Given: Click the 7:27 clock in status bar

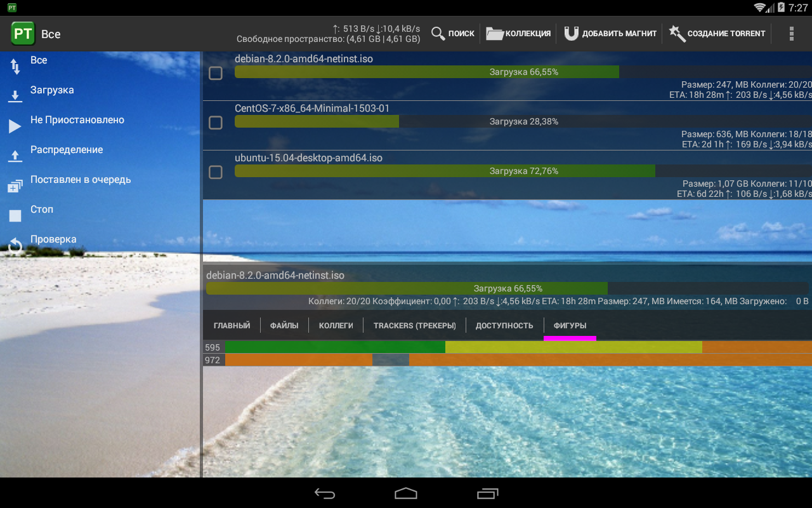Looking at the screenshot, I should point(798,8).
